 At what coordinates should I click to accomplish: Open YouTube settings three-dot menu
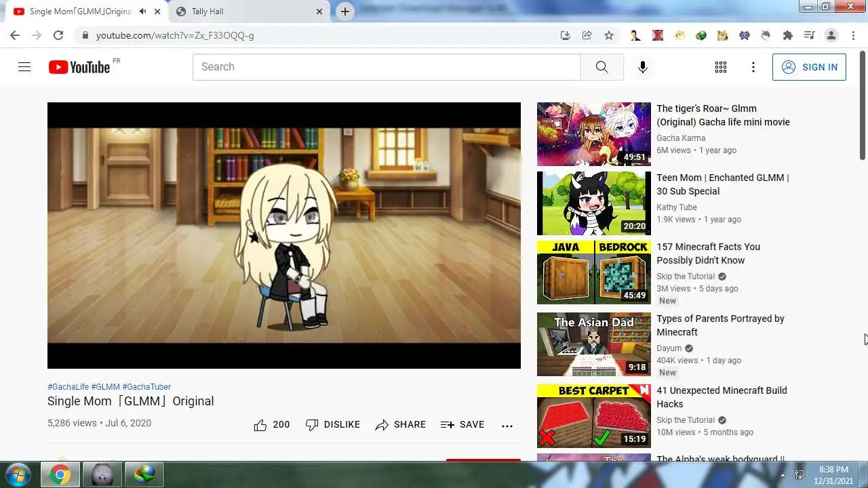[753, 67]
